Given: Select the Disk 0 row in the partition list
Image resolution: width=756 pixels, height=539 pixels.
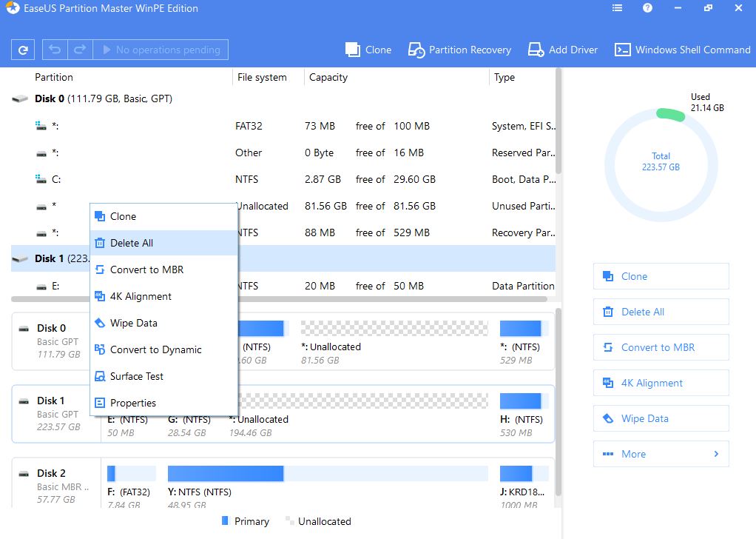Looking at the screenshot, I should (104, 98).
